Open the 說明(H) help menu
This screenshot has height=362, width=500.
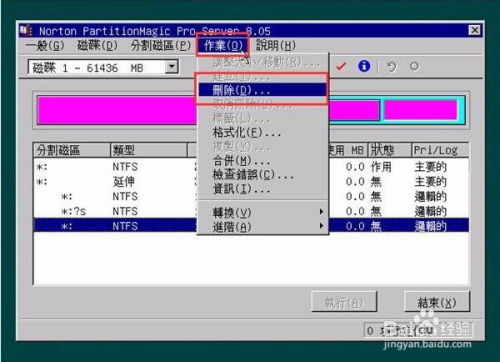point(276,45)
